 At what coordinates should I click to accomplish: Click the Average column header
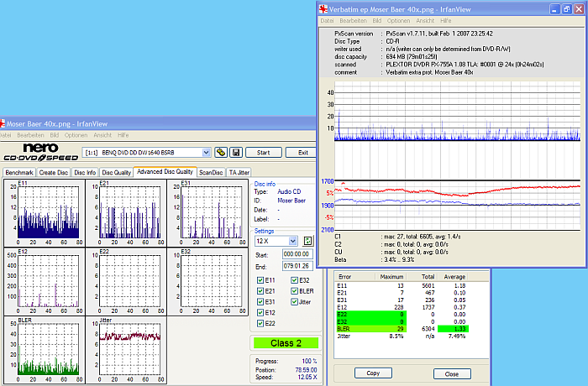(453, 277)
